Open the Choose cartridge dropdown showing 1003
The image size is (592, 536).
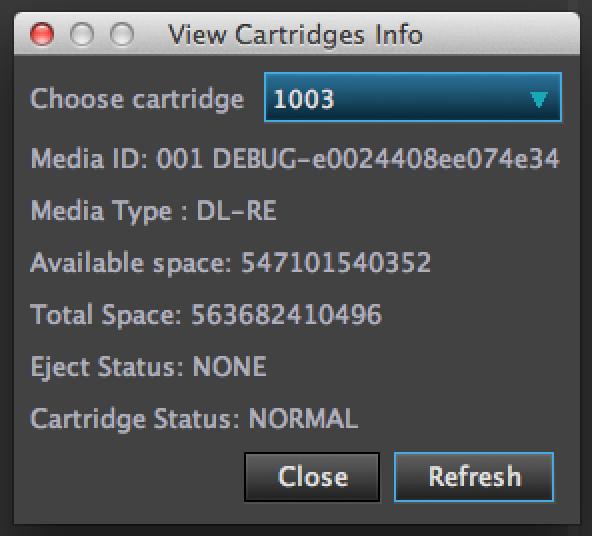click(413, 97)
